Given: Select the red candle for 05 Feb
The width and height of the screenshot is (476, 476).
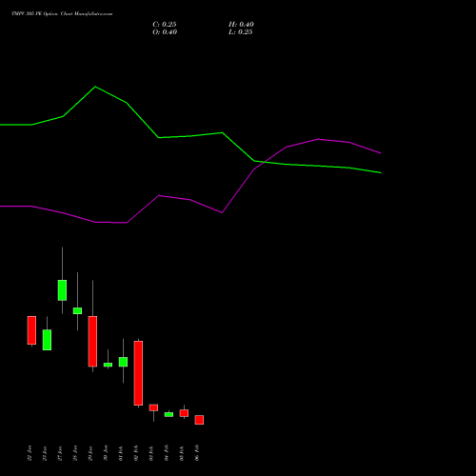Looking at the screenshot, I should [x=184, y=413].
